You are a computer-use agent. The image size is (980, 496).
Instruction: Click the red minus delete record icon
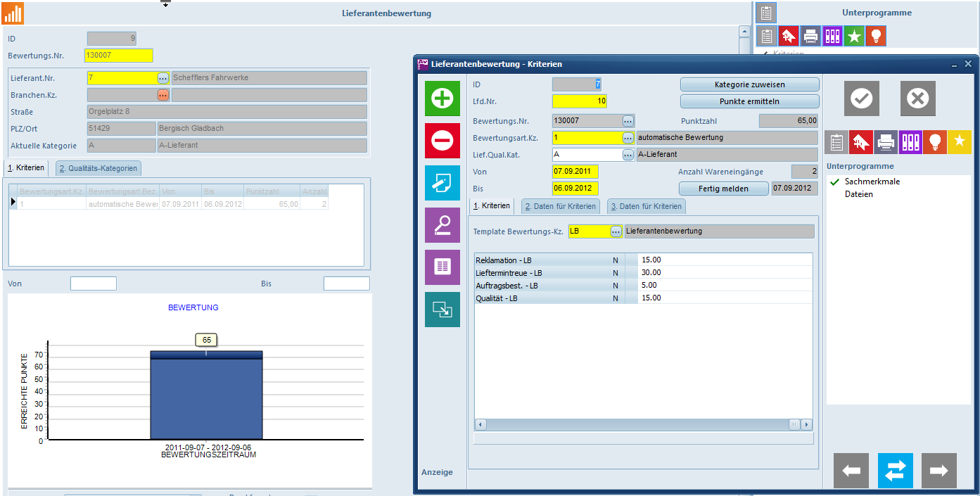click(x=442, y=141)
